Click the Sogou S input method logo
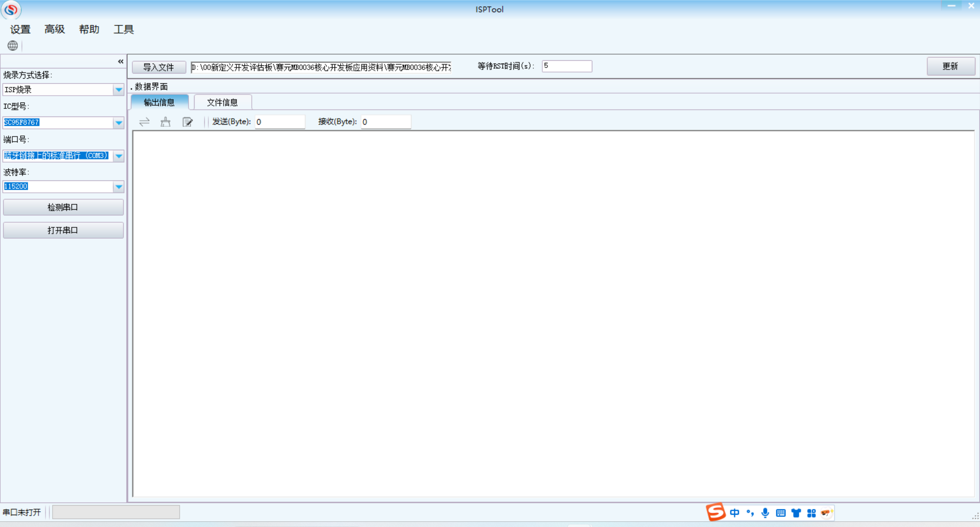 715,512
